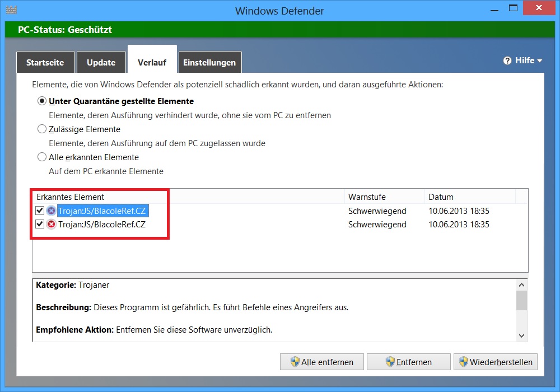
Task: Click the PC-Status: Geschützt banner text
Action: pos(65,30)
